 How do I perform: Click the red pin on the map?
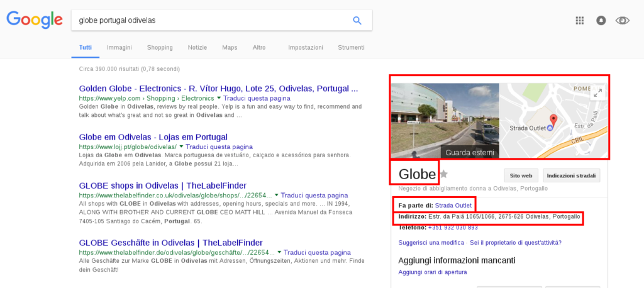[553, 121]
